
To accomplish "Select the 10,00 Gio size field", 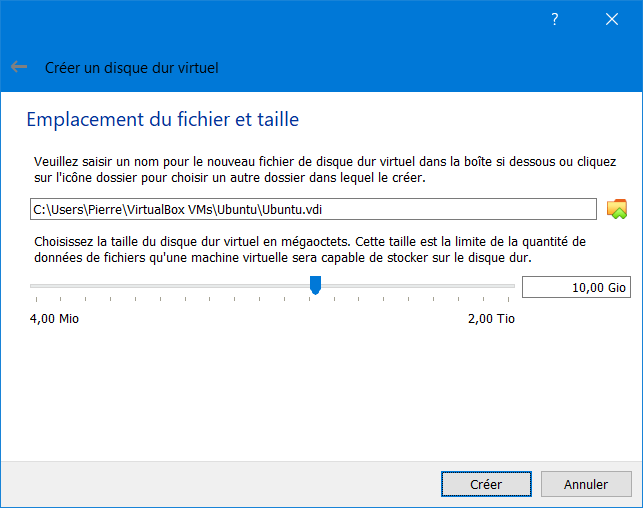I will 576,287.
